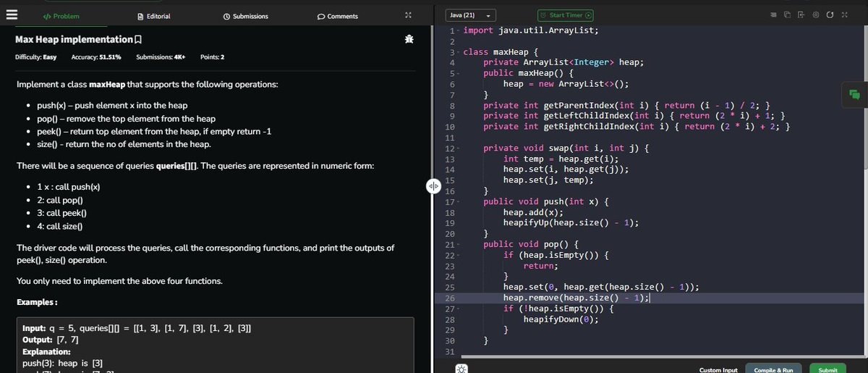This screenshot has width=868, height=373.
Task: Open the Java (21) language dropdown
Action: tap(470, 15)
